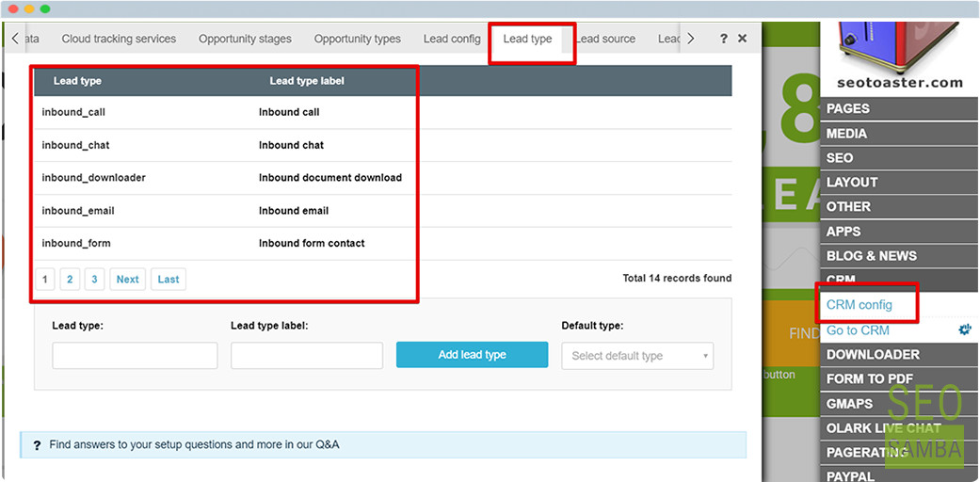Expand the SEO menu section

click(x=899, y=158)
